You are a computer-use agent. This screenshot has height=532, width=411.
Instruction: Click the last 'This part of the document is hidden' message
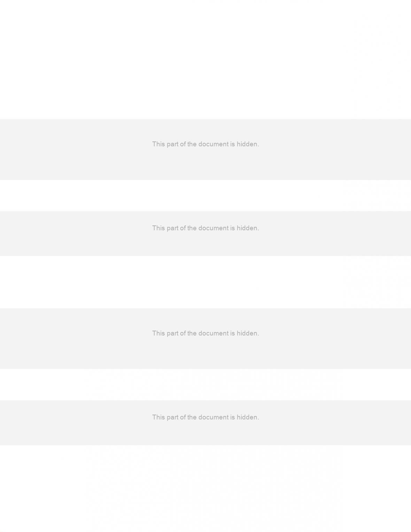click(x=205, y=417)
